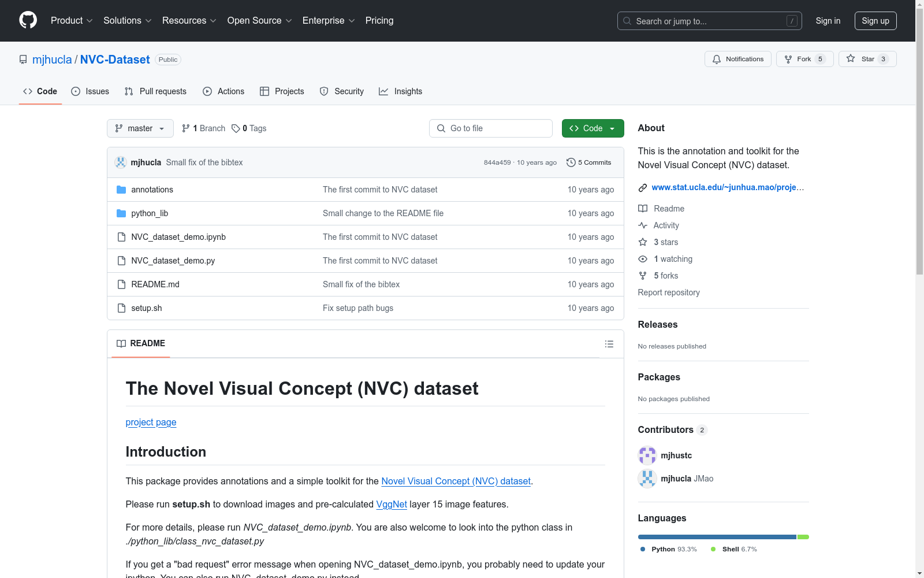This screenshot has height=578, width=924.
Task: Open the Insights tab
Action: pos(400,91)
